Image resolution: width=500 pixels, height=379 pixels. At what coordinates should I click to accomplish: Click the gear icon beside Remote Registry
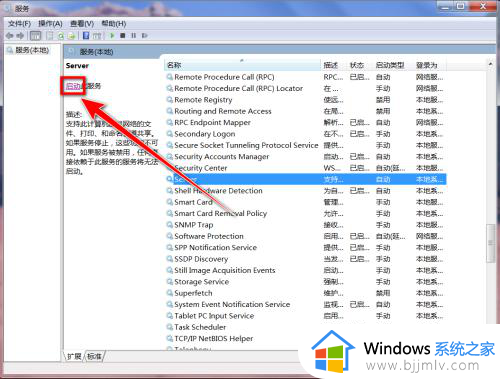170,100
